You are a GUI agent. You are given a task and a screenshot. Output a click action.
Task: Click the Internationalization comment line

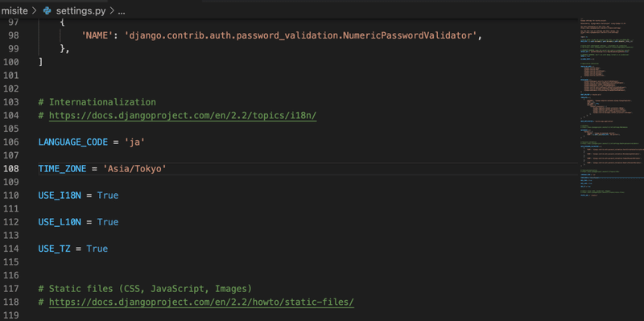tap(97, 102)
